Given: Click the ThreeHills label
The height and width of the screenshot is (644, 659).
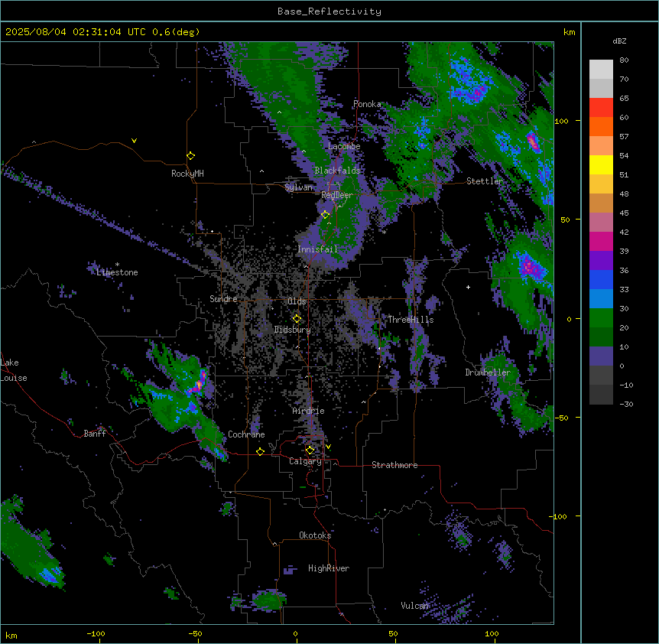Looking at the screenshot, I should click(x=411, y=320).
